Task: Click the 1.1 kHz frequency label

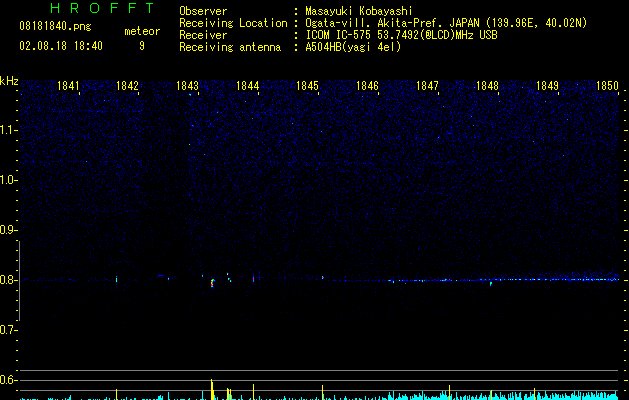Action: pyautogui.click(x=8, y=130)
